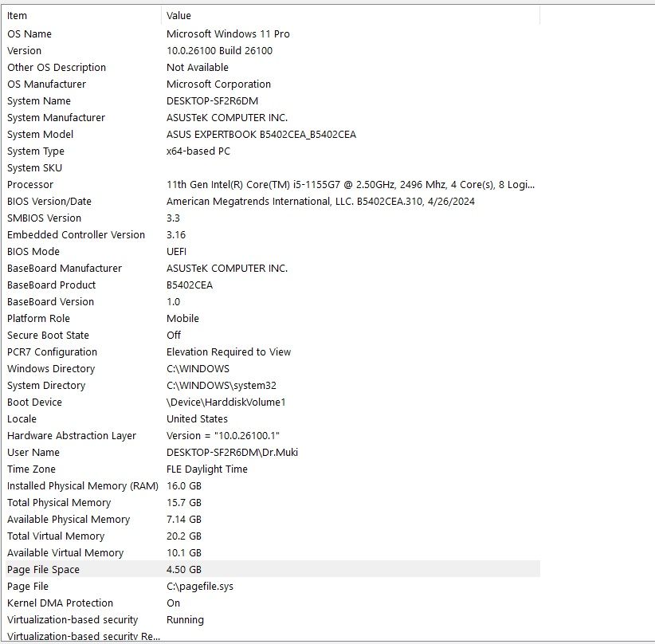This screenshot has width=655, height=644.
Task: Select the SMBIOS Version row
Action: (273, 218)
